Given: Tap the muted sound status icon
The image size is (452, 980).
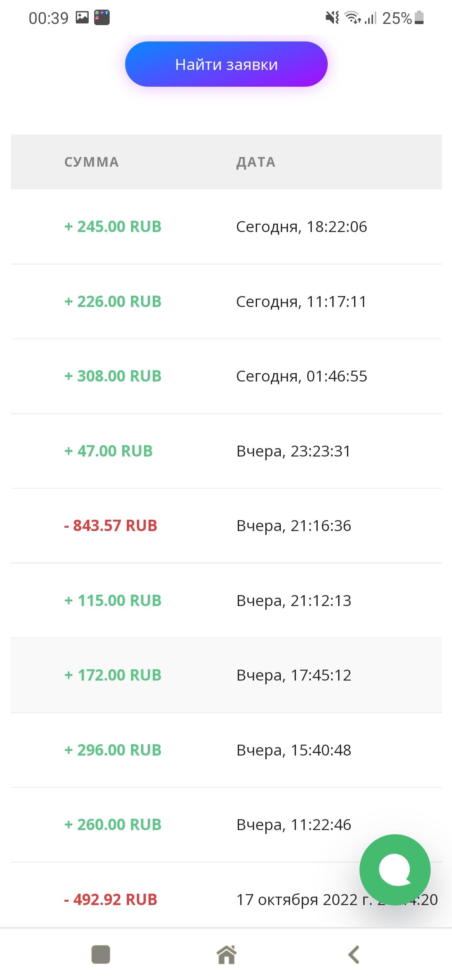Looking at the screenshot, I should pos(332,18).
